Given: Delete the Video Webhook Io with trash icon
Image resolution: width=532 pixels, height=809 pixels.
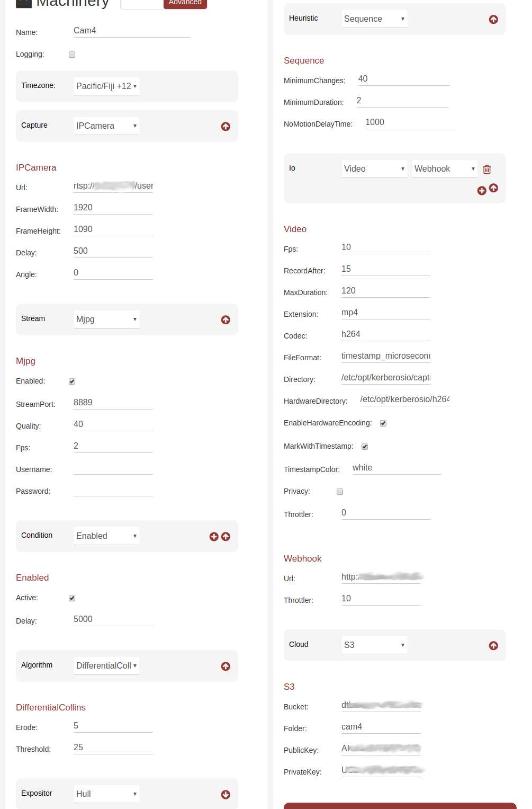Looking at the screenshot, I should (486, 169).
